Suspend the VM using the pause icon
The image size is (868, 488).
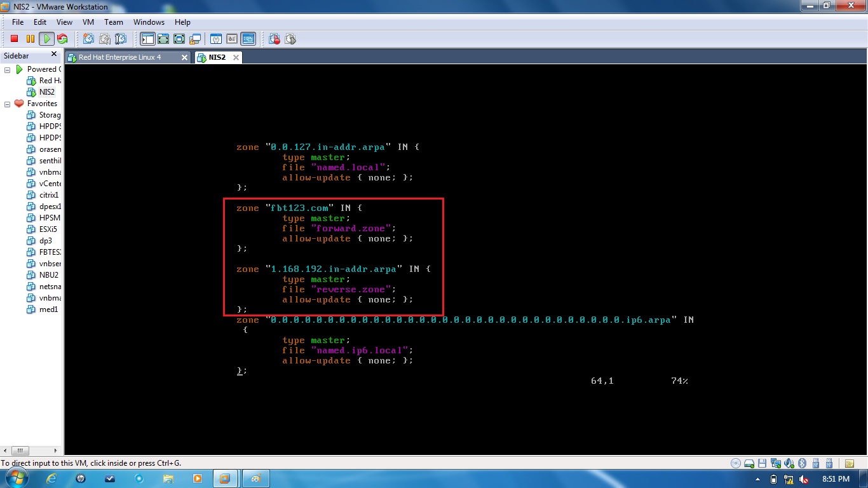click(31, 39)
